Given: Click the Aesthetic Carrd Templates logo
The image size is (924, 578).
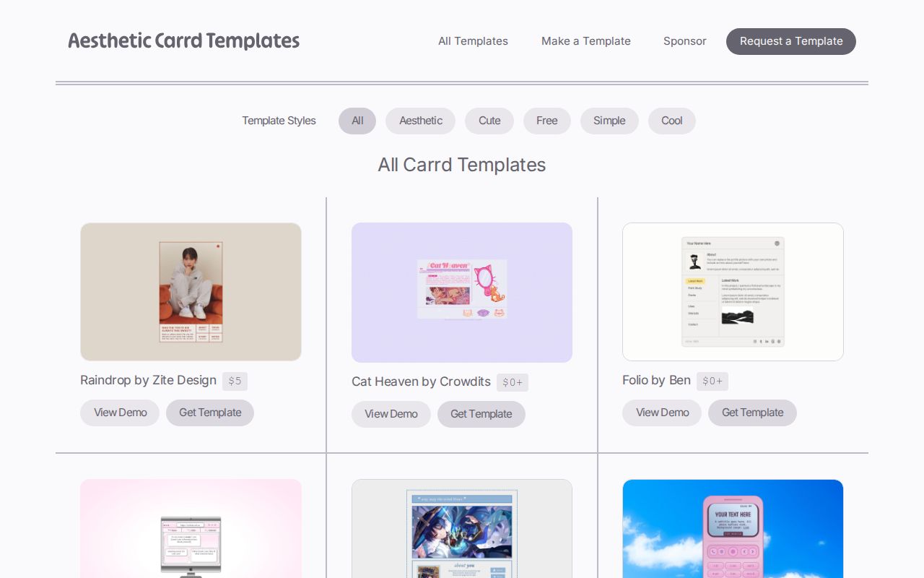Looking at the screenshot, I should click(x=183, y=41).
